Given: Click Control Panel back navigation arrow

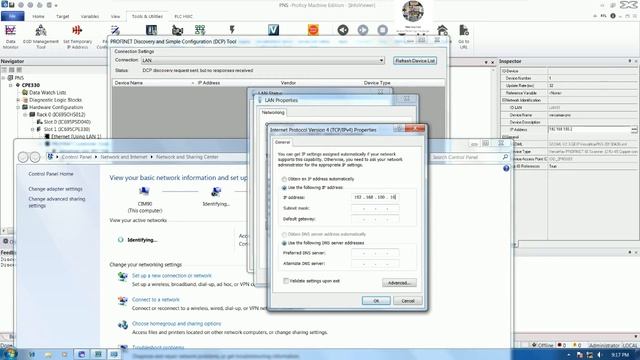Looking at the screenshot, I should pyautogui.click(x=23, y=157).
